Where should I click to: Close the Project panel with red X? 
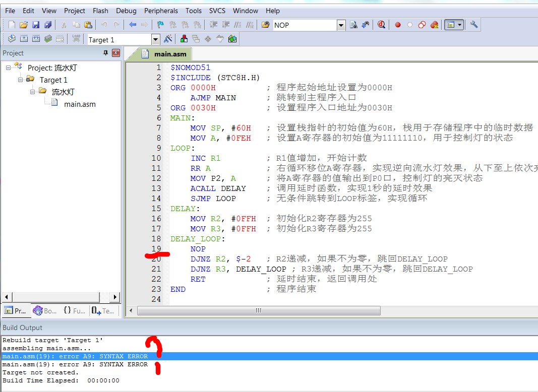116,53
